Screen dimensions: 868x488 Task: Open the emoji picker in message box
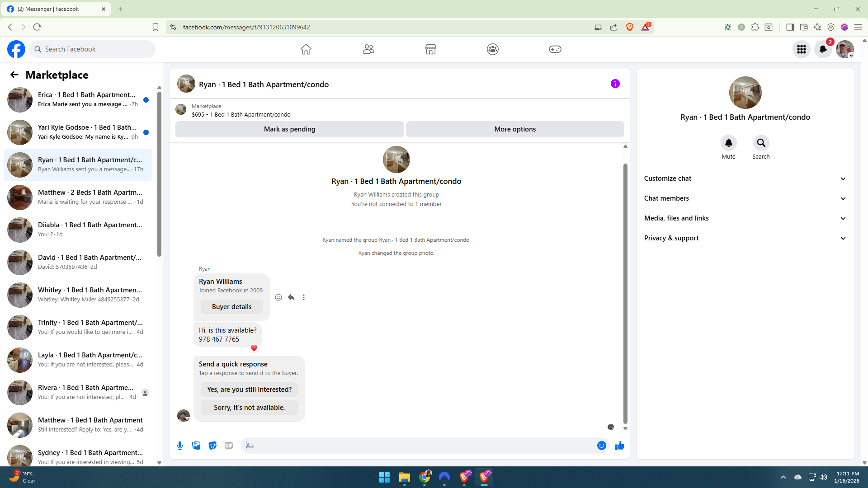[601, 446]
